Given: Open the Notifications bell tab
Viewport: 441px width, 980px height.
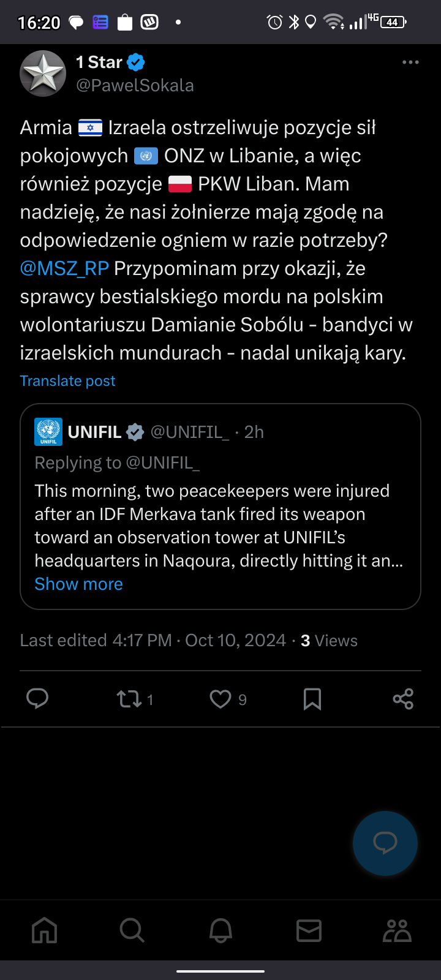Looking at the screenshot, I should 221,931.
